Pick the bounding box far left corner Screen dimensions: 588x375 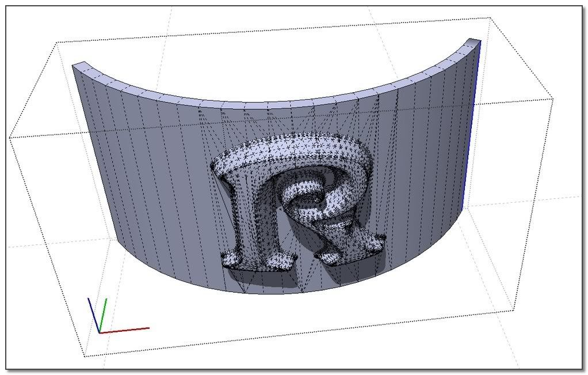point(10,138)
